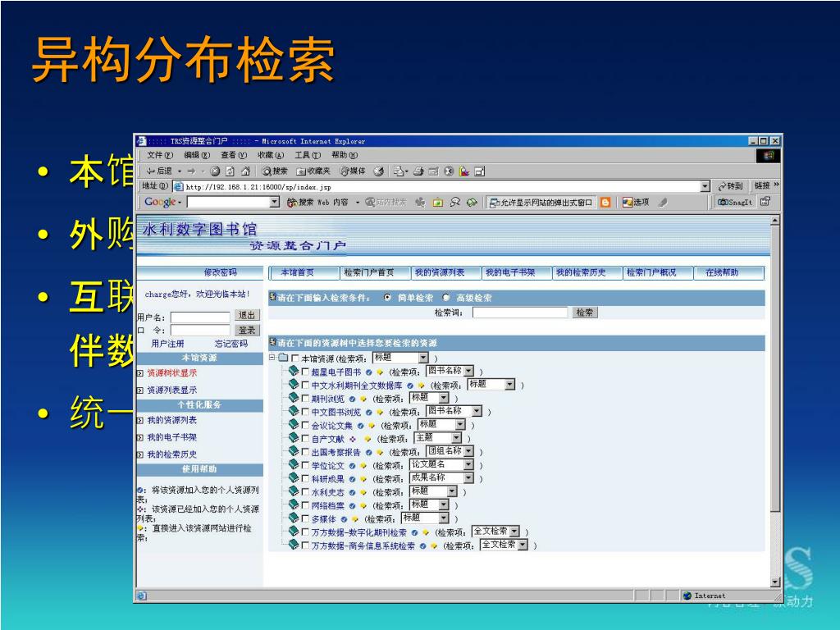
Task: Click yellow site icon beside 期刊浏览
Action: [363, 399]
